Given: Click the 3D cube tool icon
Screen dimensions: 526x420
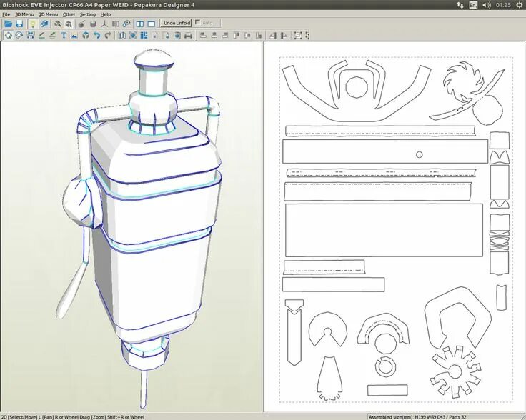Looking at the screenshot, I should (86, 35).
